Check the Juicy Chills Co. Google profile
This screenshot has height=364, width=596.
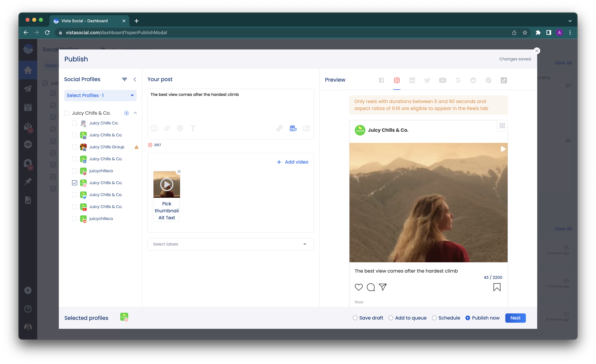click(x=74, y=123)
